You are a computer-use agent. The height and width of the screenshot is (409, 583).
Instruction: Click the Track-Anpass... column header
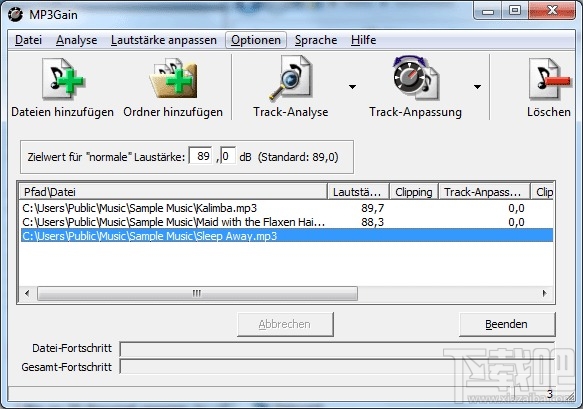(484, 192)
